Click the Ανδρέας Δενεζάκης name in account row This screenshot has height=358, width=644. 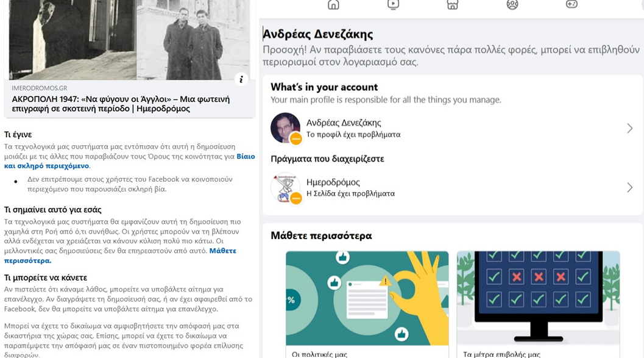344,123
